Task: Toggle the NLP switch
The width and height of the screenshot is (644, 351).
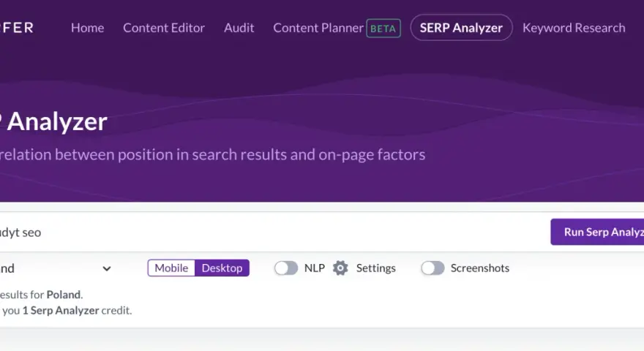Action: [x=286, y=268]
